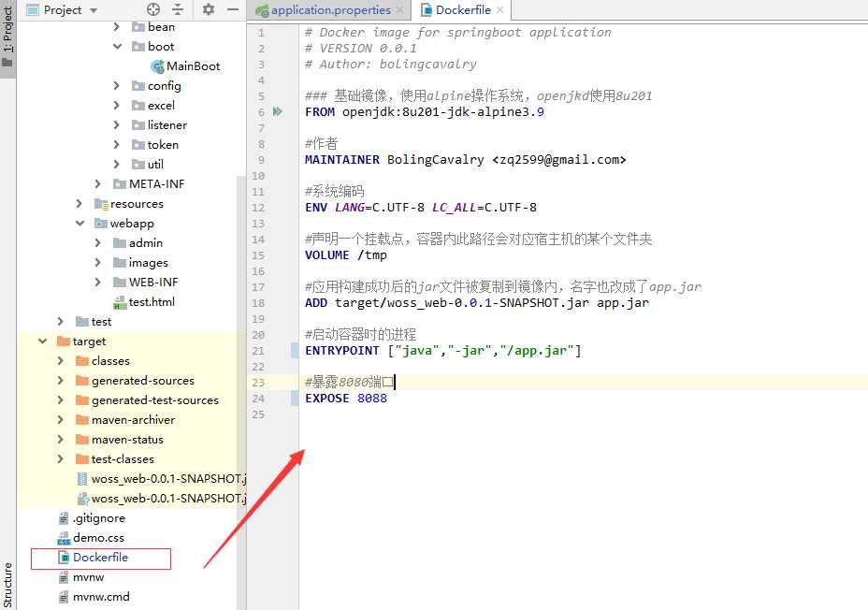
Task: Click the collapse all icon in Project panel
Action: pyautogui.click(x=178, y=9)
